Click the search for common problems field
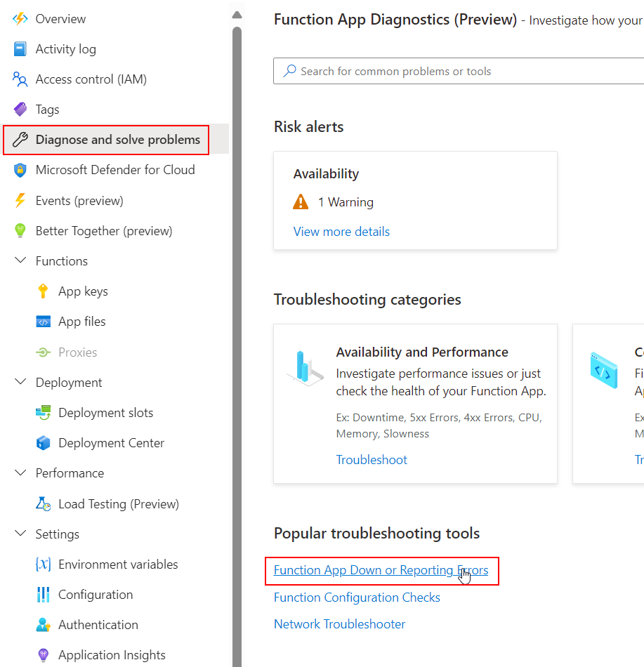This screenshot has width=644, height=667. pyautogui.click(x=459, y=71)
